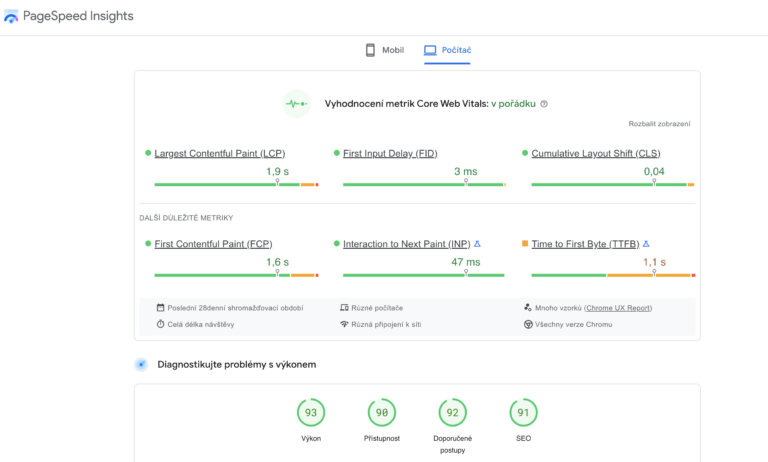Open First Contentful Paint (FCP) link
The width and height of the screenshot is (768, 462).
tap(213, 244)
